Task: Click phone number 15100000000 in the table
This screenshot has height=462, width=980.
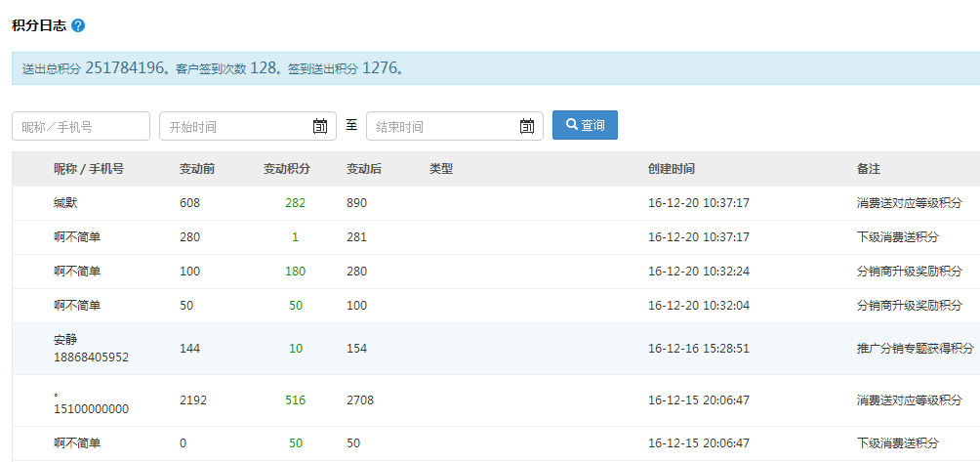Action: coord(91,409)
